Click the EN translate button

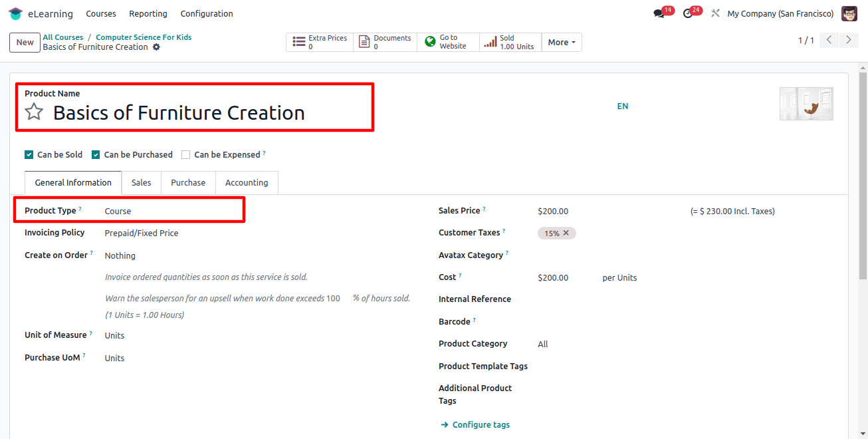click(x=623, y=106)
